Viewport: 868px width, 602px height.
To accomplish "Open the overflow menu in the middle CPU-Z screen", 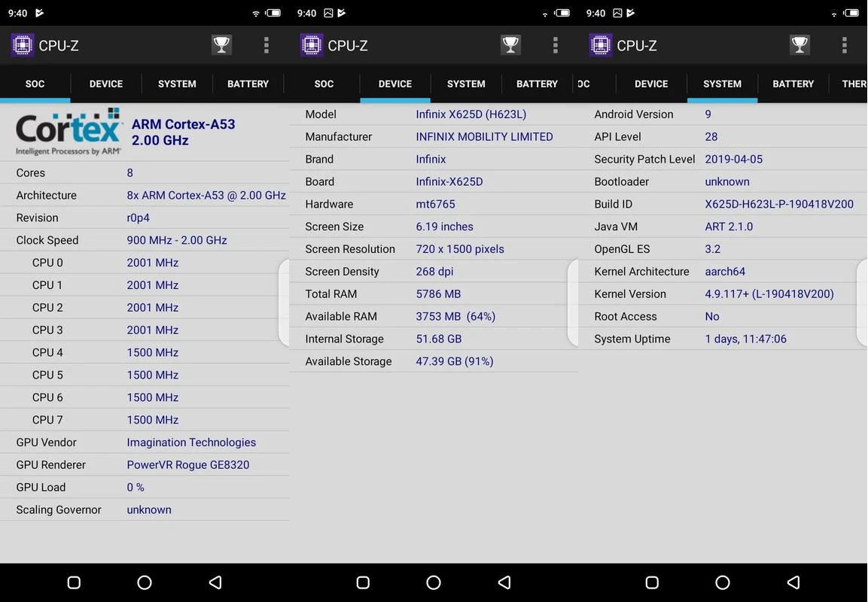I will click(x=556, y=45).
